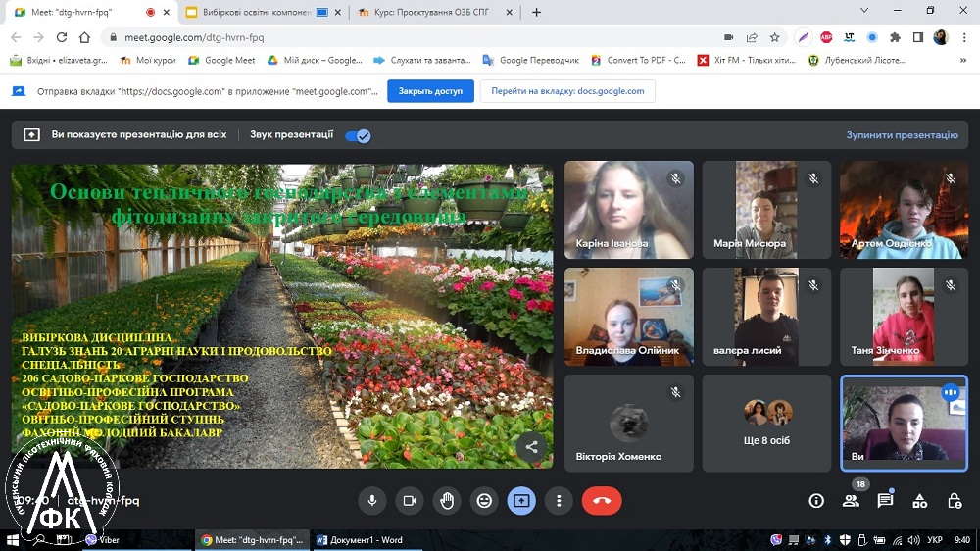980x551 pixels.
Task: Select Каріна Іванова video tile
Action: [x=629, y=210]
